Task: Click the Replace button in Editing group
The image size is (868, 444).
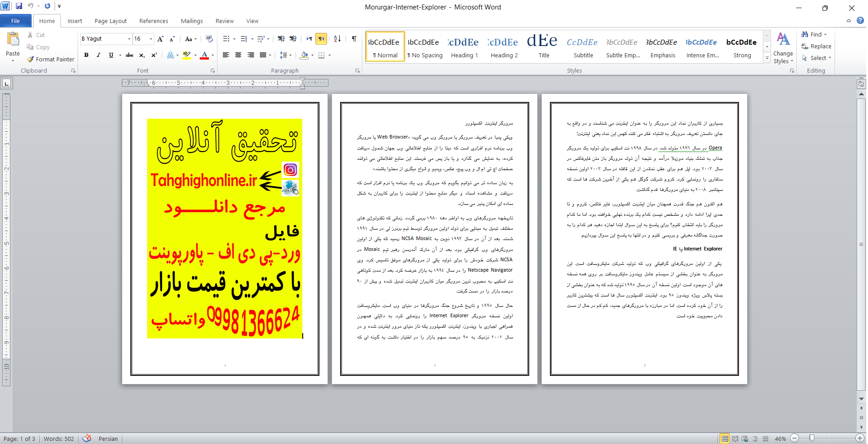Action: (816, 46)
